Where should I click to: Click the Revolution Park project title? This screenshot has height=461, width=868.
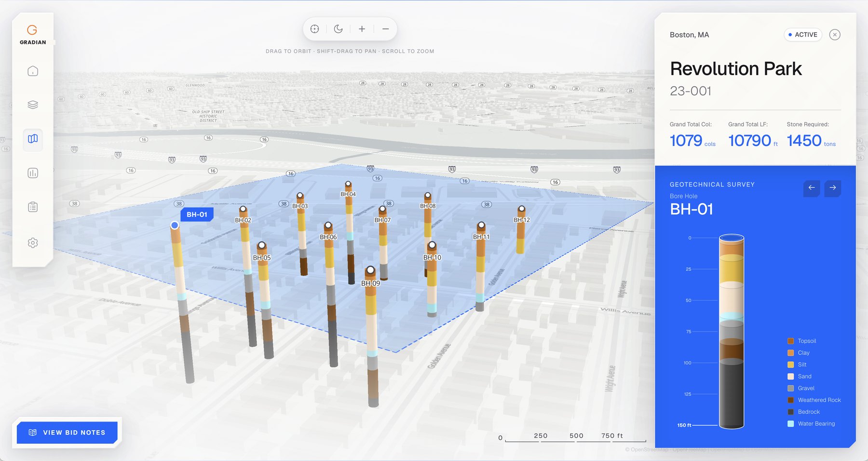[736, 69]
